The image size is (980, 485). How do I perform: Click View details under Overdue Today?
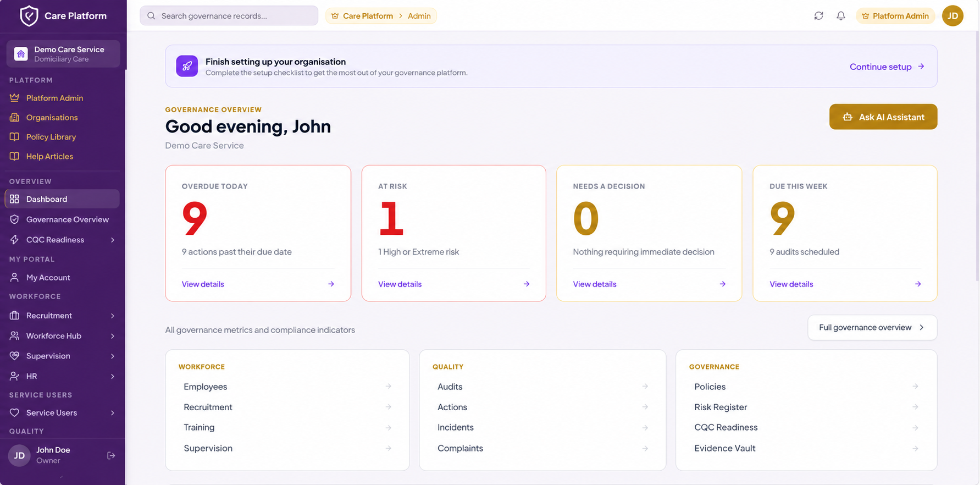203,284
